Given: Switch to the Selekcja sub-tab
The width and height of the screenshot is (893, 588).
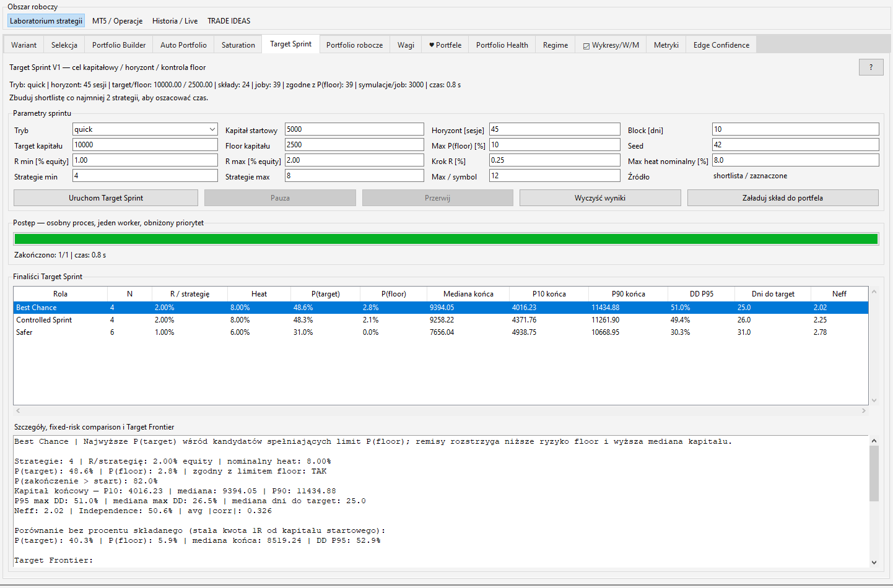Looking at the screenshot, I should coord(64,45).
